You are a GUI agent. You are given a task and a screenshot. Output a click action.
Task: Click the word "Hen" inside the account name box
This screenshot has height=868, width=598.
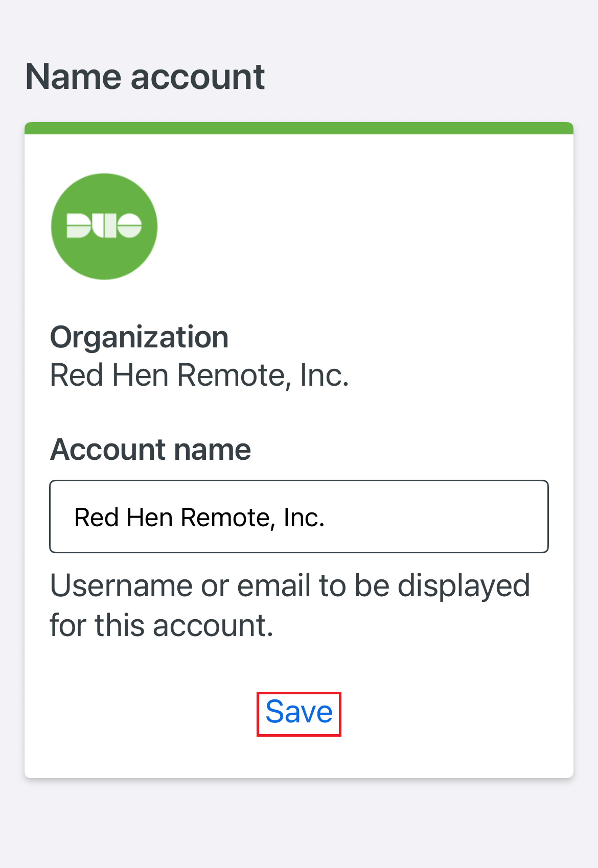coord(150,518)
